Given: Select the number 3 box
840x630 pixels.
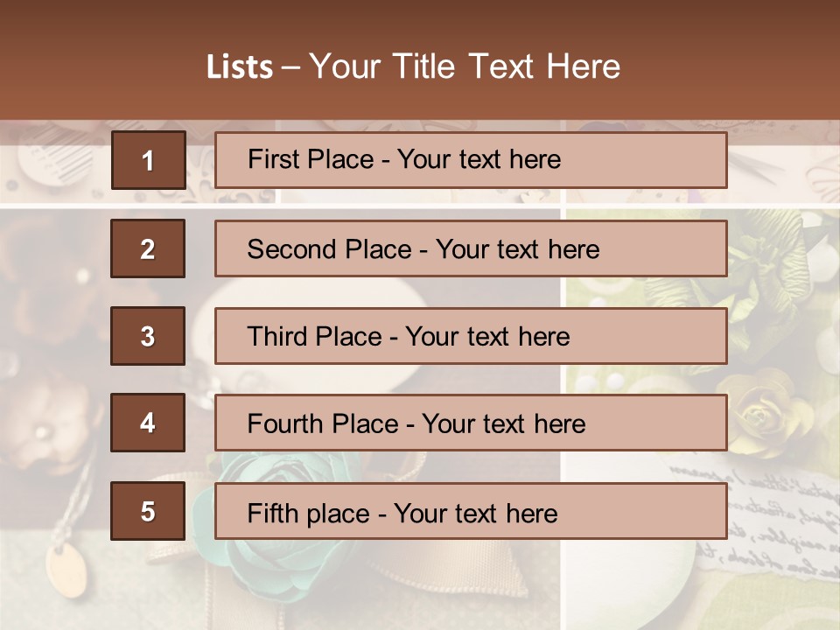Looking at the screenshot, I should (x=148, y=336).
